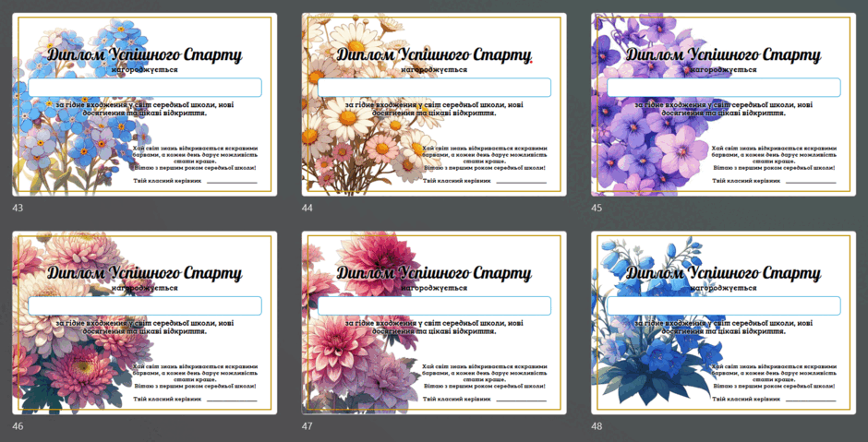
Task: Click the slide number label 46
Action: click(x=18, y=426)
